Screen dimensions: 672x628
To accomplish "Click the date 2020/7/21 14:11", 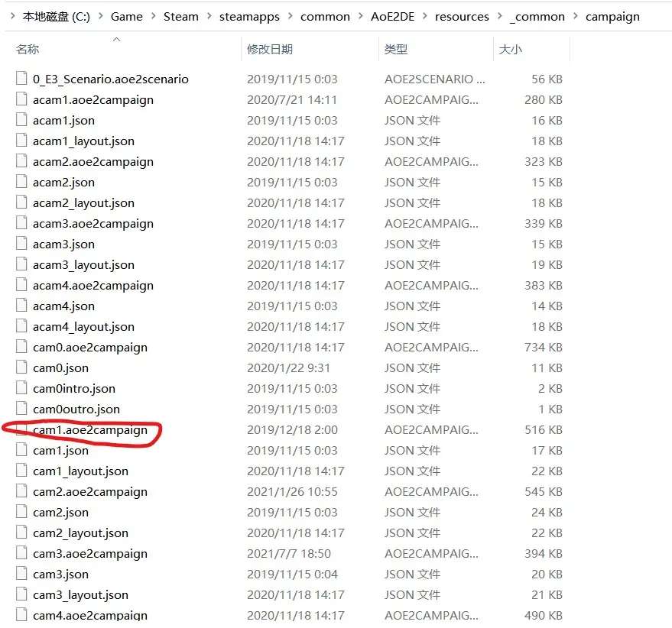I will [x=292, y=100].
